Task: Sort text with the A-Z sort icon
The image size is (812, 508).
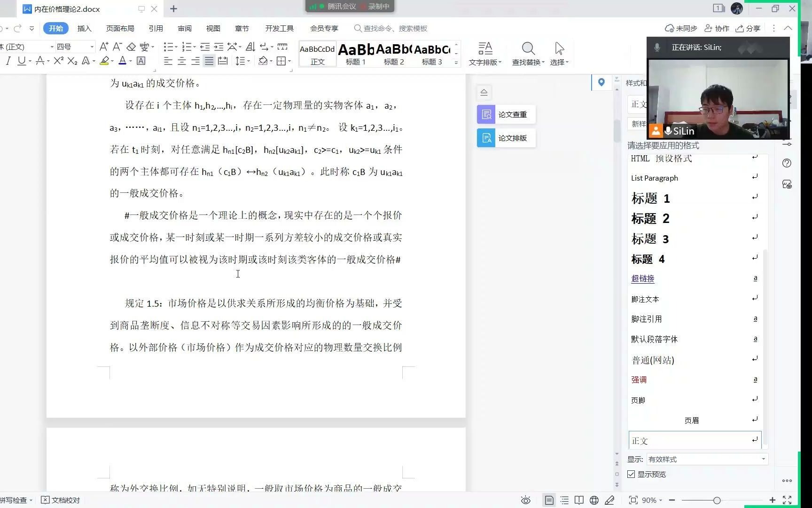Action: 250,47
